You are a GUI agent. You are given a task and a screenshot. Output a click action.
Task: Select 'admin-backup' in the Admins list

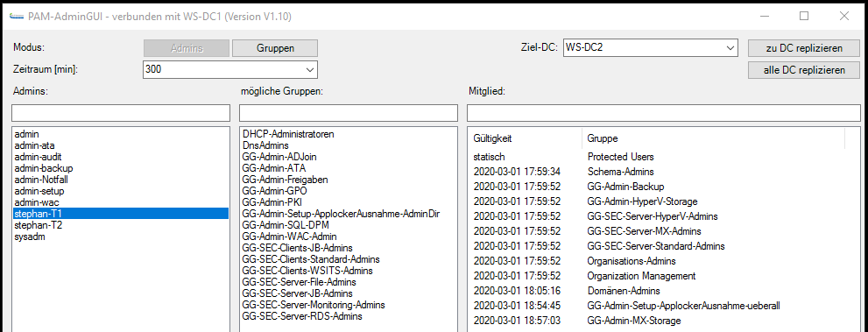[x=121, y=168]
